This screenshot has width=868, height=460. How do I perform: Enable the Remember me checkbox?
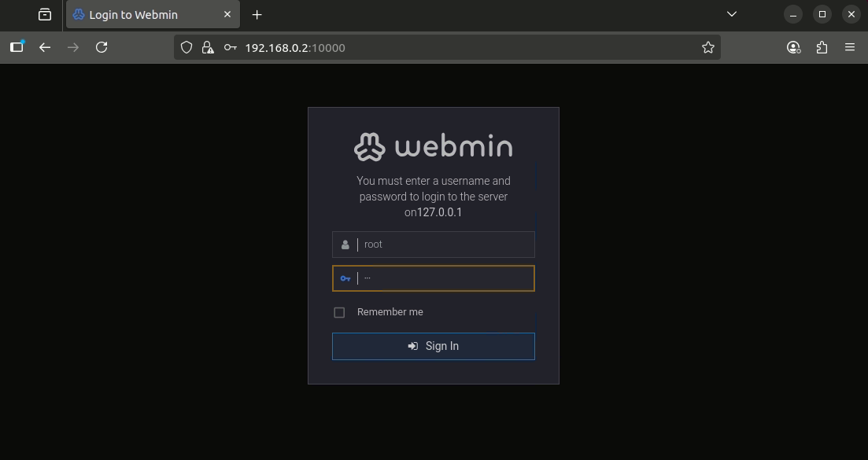point(339,312)
